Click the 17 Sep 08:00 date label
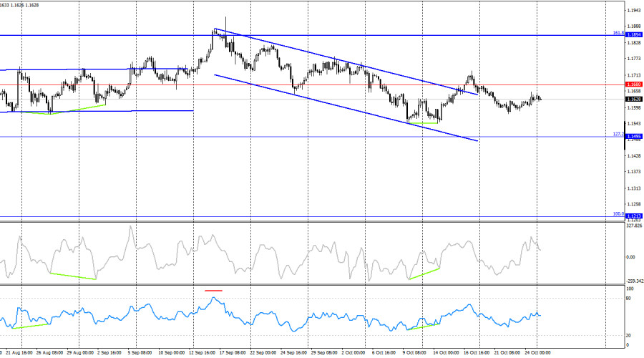This screenshot has height=358, width=644. pos(231,353)
